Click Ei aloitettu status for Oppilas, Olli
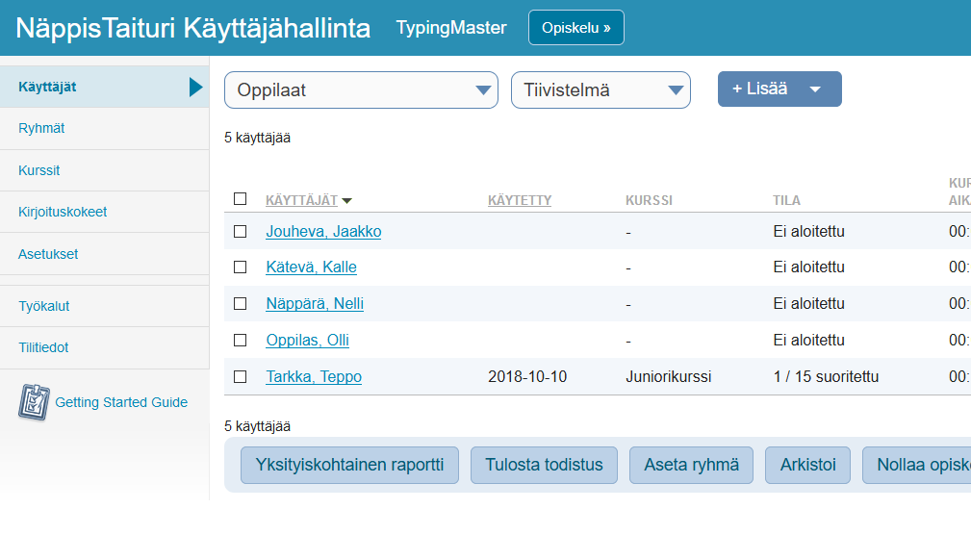971x560 pixels. click(808, 340)
